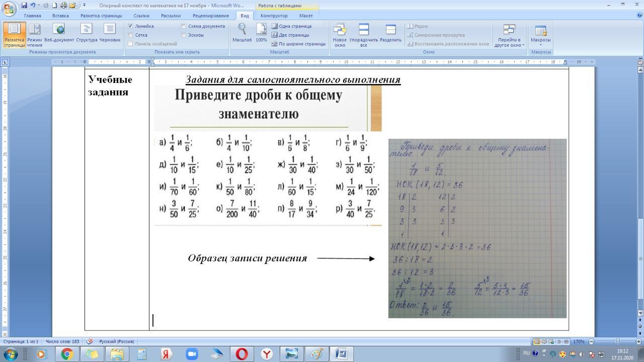Image resolution: width=644 pixels, height=362 pixels.
Task: Click Русский (Россия) language indicator
Action: 116,341
